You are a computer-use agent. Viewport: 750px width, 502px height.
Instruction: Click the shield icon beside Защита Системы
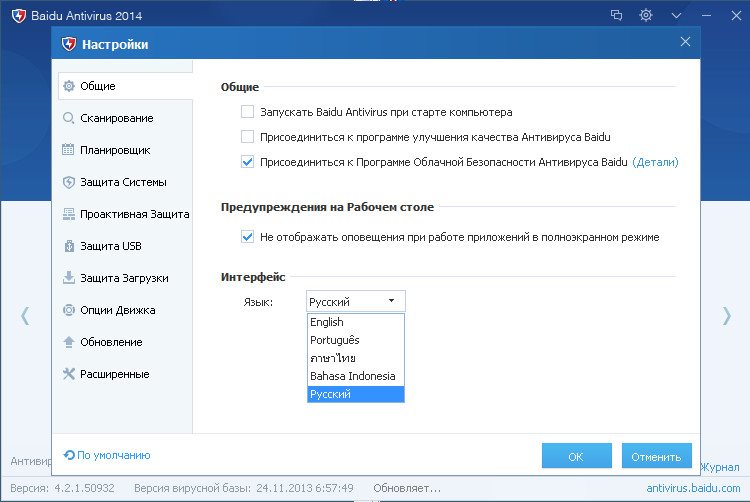[x=69, y=182]
